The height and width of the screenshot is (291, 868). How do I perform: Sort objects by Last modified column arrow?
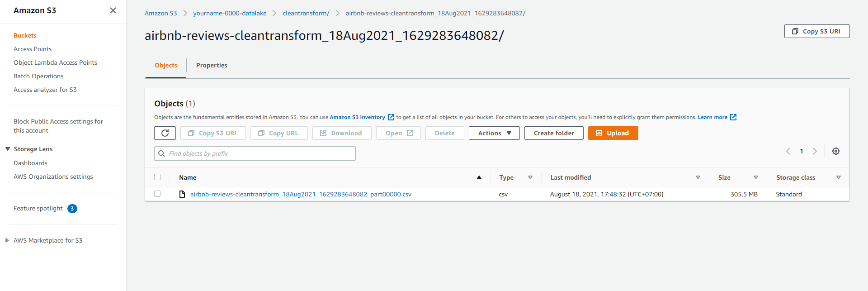pos(698,177)
